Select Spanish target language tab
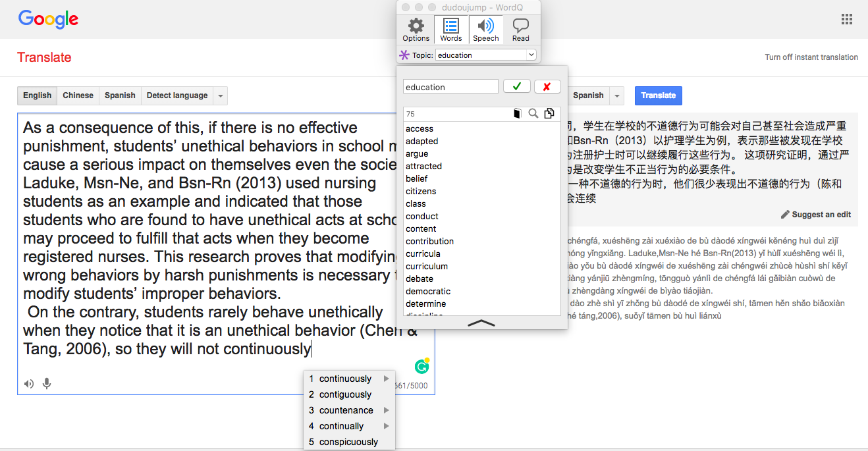Viewport: 868px width, 451px height. (x=588, y=95)
